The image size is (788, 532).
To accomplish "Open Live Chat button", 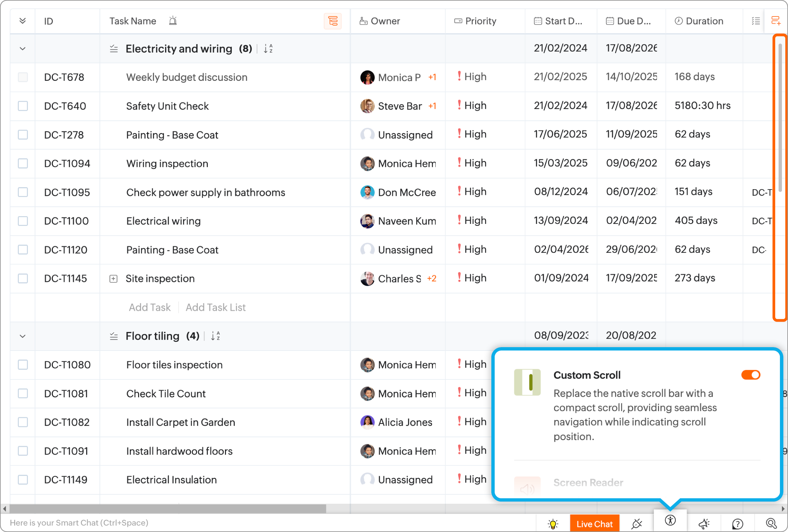I will pos(594,524).
